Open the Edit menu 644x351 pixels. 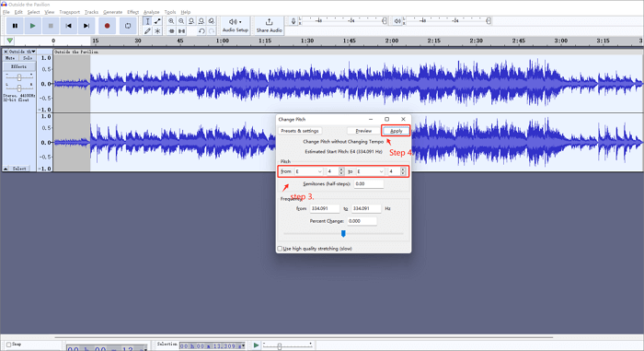[18, 12]
